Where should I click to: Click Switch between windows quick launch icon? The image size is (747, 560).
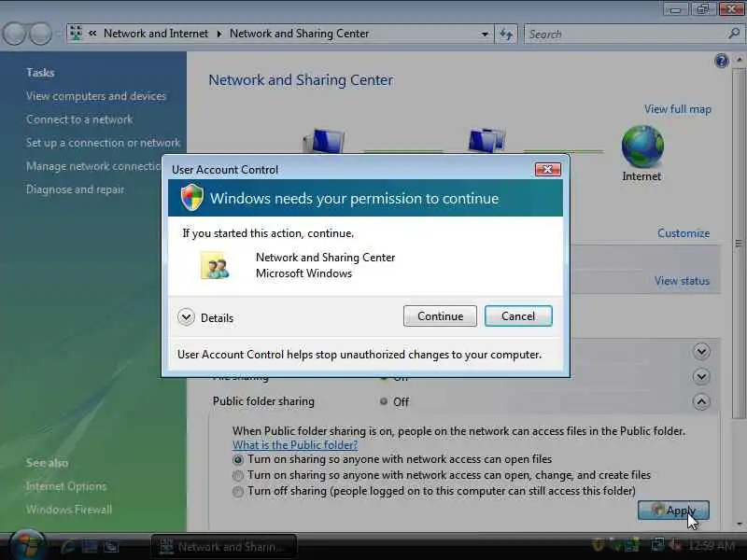tap(112, 546)
